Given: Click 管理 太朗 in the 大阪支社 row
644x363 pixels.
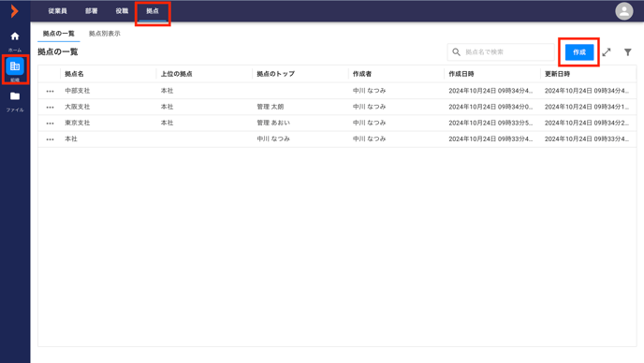Looking at the screenshot, I should pyautogui.click(x=271, y=107).
